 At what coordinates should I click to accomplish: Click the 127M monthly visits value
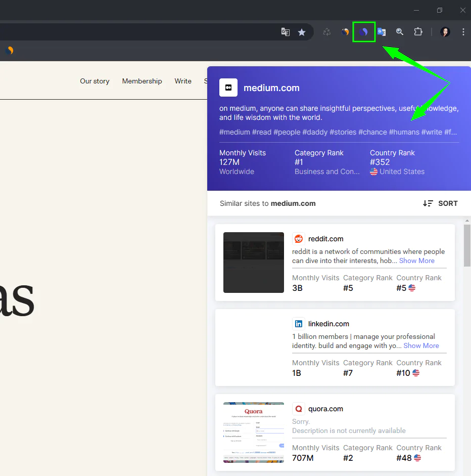point(229,162)
